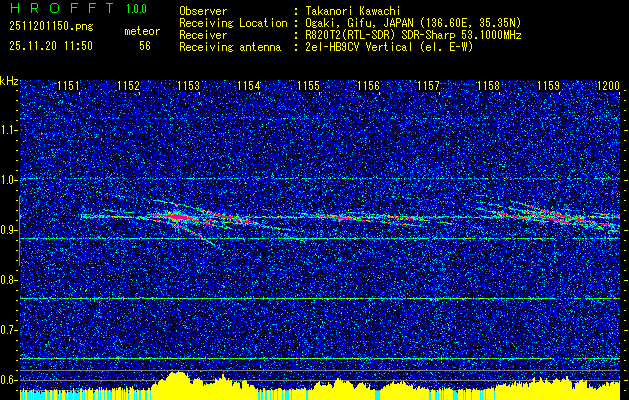The width and height of the screenshot is (629, 400).
Task: Click the 1.0 kHz axis label
Action: pyautogui.click(x=9, y=180)
